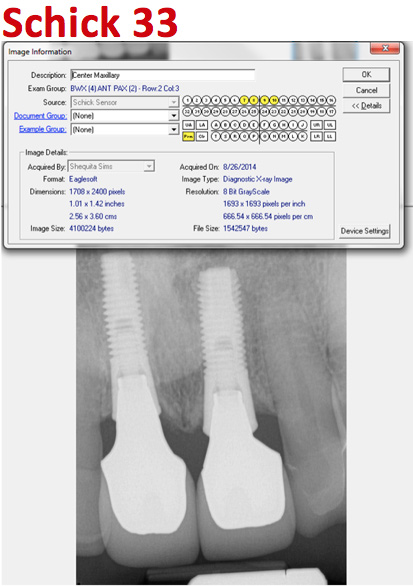The height and width of the screenshot is (586, 413).
Task: Click the LL lower left quadrant button
Action: pyautogui.click(x=330, y=136)
